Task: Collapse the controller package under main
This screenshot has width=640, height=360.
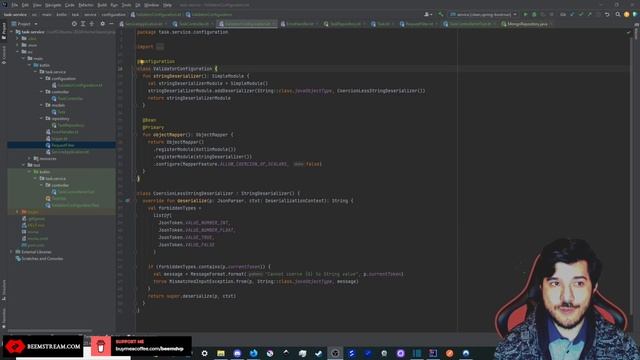Action: coord(42,92)
